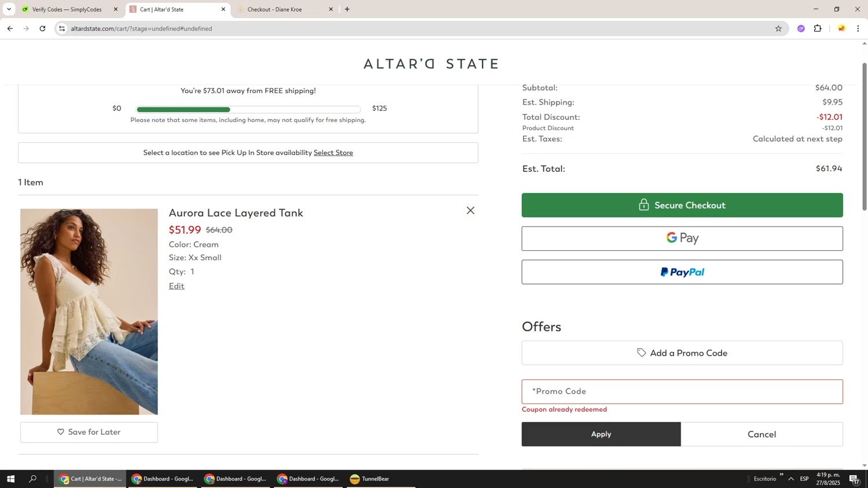The image size is (868, 488).
Task: Apply the promo code
Action: [601, 434]
